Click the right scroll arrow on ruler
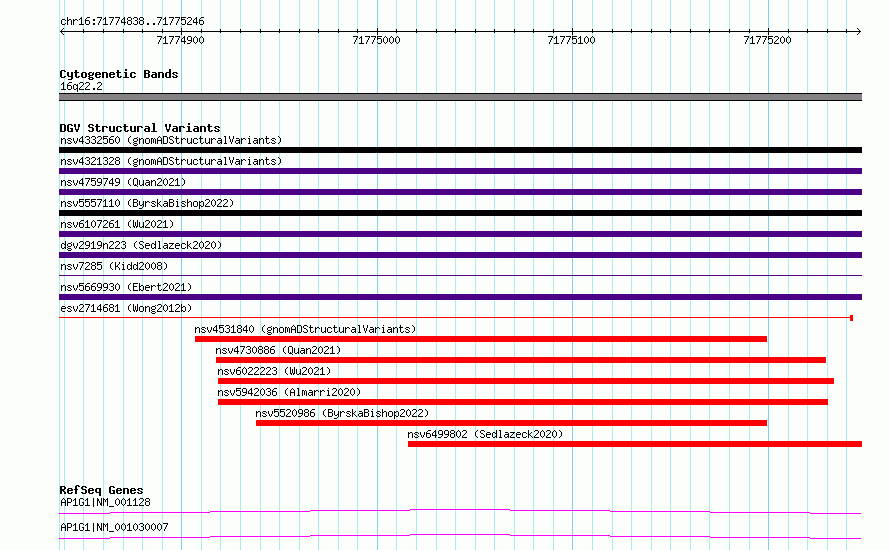Image resolution: width=890 pixels, height=550 pixels. [x=858, y=32]
